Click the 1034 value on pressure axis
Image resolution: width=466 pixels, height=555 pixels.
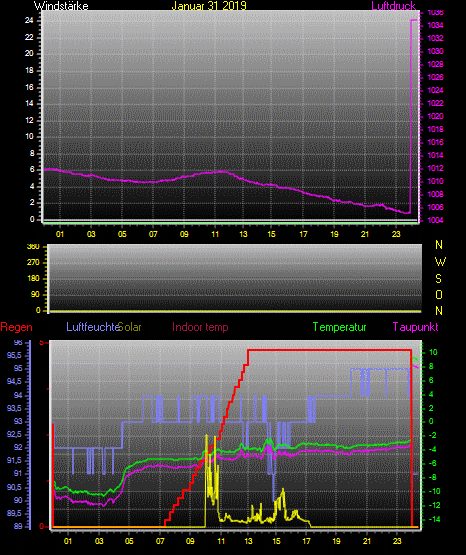pyautogui.click(x=435, y=25)
